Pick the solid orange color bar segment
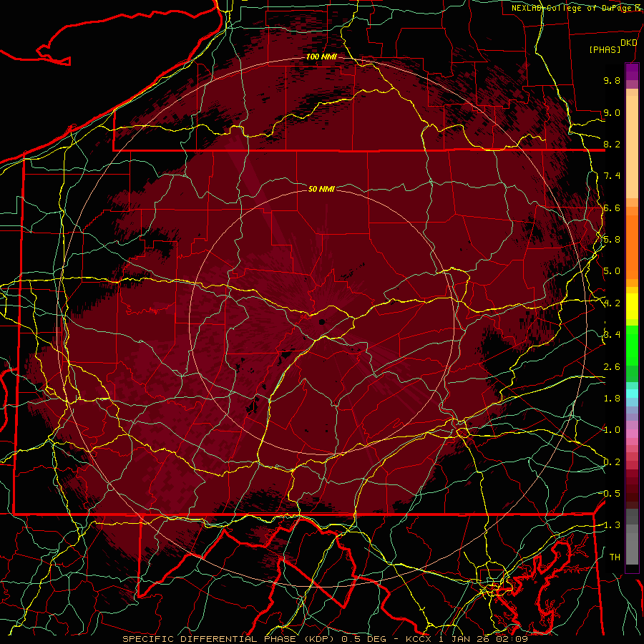This screenshot has width=644, height=644. 632,248
